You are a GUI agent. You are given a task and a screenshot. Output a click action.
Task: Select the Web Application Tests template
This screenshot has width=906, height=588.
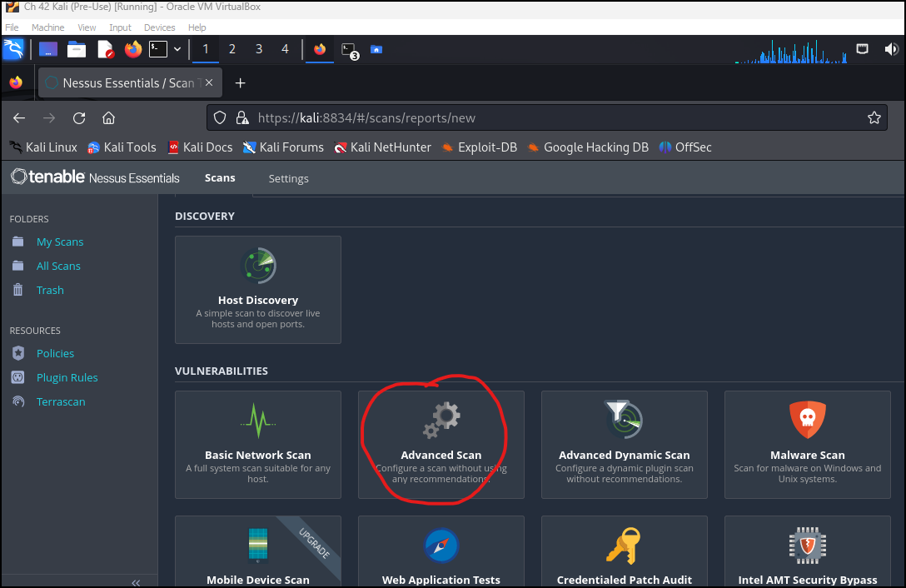click(441, 551)
